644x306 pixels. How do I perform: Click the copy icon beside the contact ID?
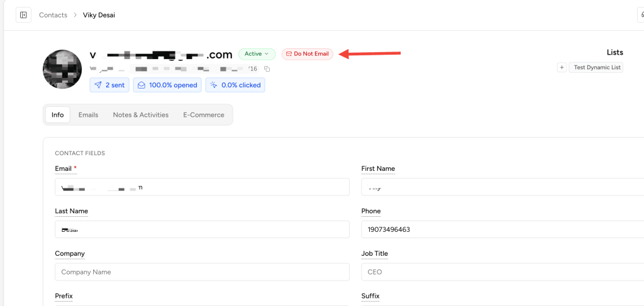tap(267, 68)
